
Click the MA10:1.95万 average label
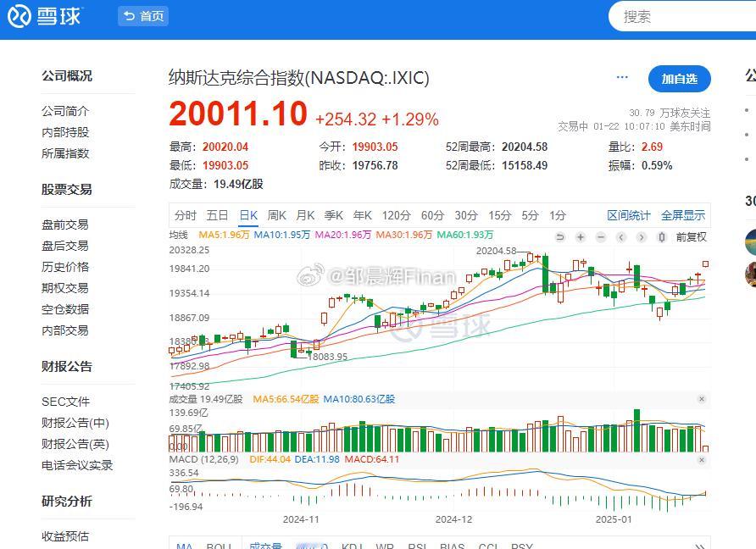281,235
